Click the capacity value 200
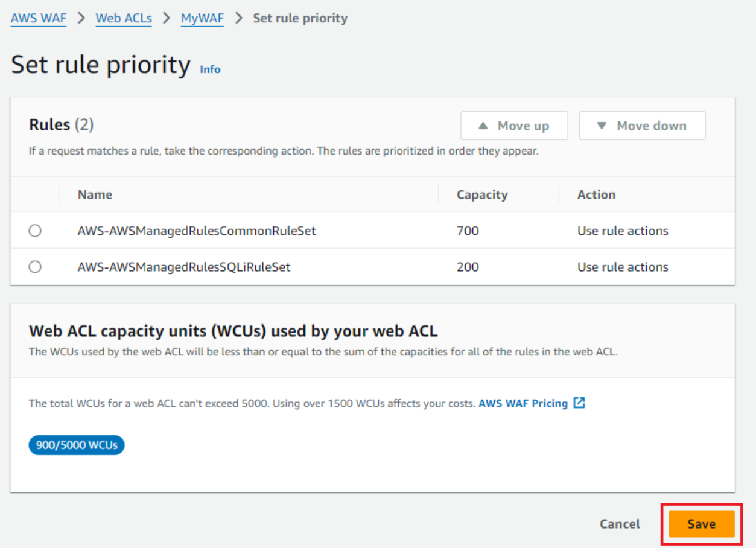Viewport: 756px width, 548px height. [x=468, y=267]
